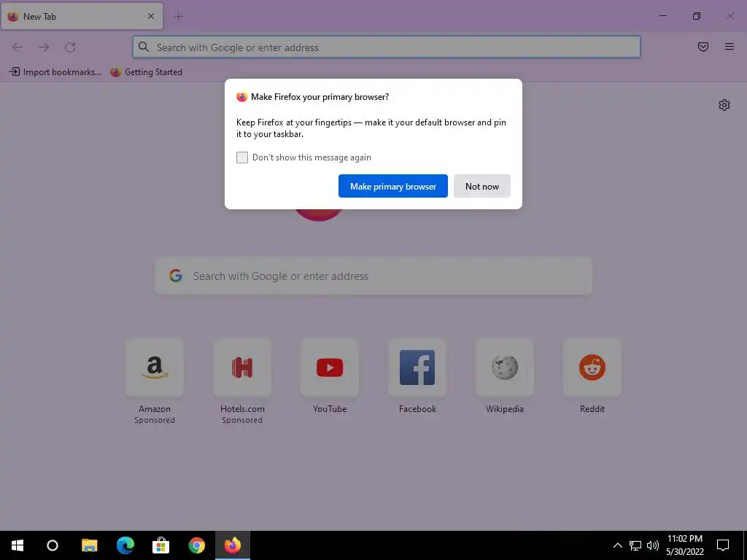Reload the page with refresh icon
This screenshot has height=560, width=747.
[x=70, y=47]
